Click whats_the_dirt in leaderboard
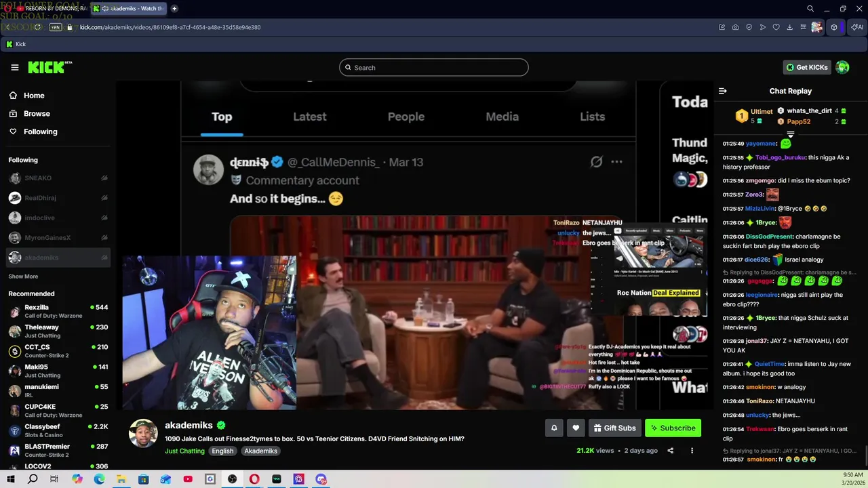This screenshot has width=868, height=488. pyautogui.click(x=810, y=110)
